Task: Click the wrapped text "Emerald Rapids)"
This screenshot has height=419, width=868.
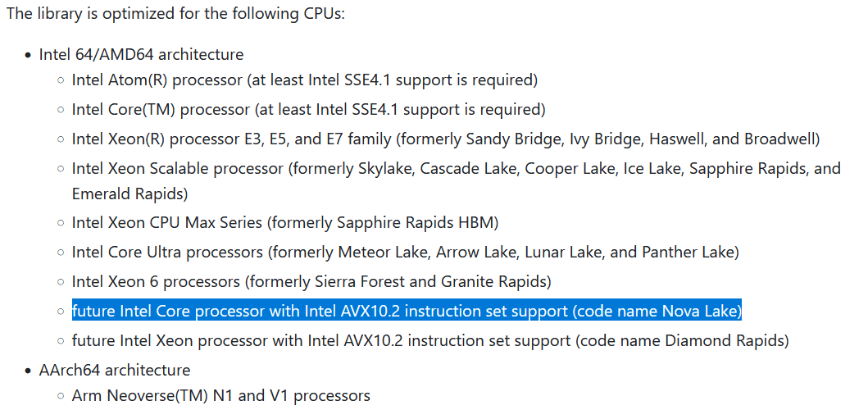Action: point(130,194)
